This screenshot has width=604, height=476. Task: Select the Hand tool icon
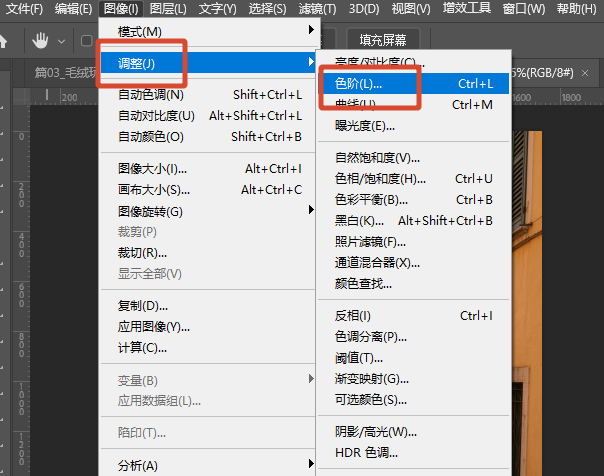(40, 40)
